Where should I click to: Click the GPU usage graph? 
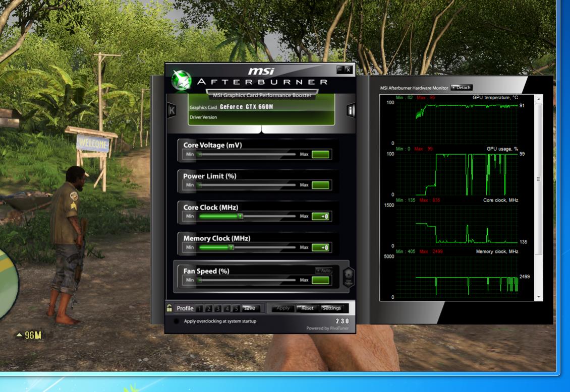pyautogui.click(x=457, y=174)
